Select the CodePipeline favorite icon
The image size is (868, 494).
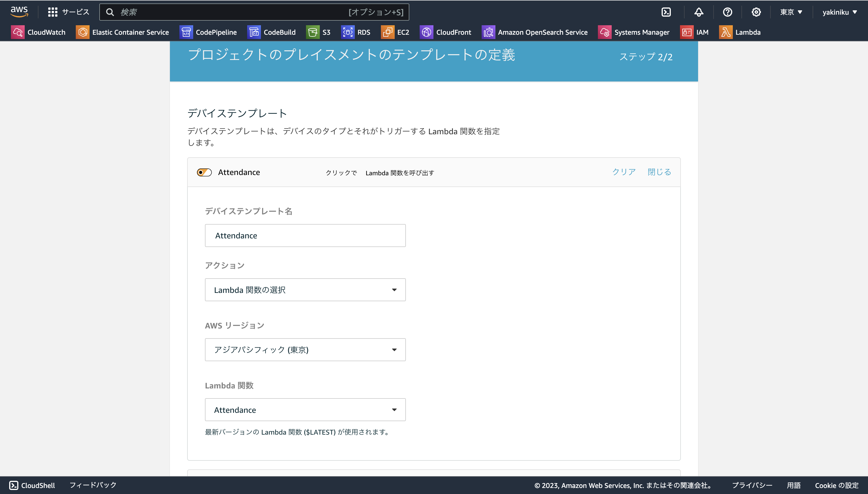(208, 32)
